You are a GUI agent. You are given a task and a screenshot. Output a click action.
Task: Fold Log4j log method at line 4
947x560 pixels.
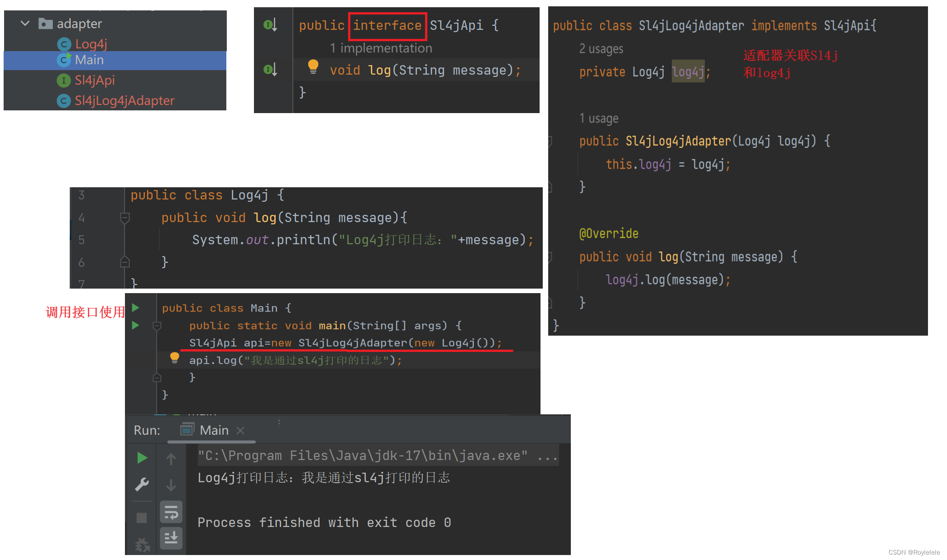125,218
